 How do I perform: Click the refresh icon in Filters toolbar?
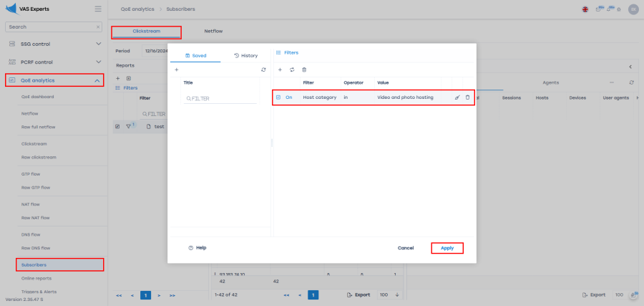(x=292, y=70)
